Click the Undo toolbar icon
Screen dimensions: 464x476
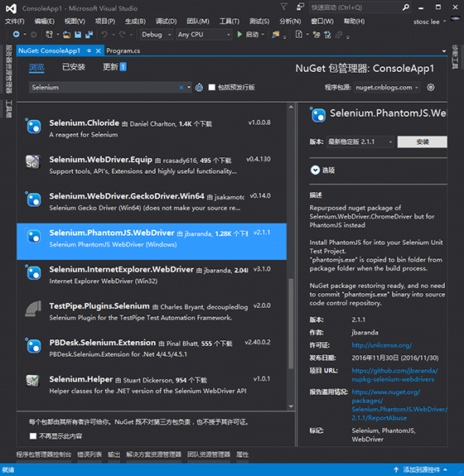[x=104, y=35]
